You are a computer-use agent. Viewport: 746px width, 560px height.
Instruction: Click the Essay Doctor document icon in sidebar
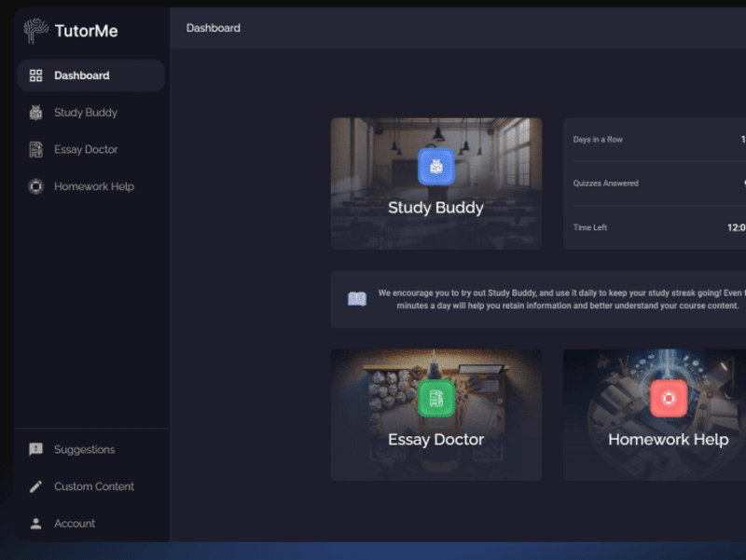(x=35, y=149)
